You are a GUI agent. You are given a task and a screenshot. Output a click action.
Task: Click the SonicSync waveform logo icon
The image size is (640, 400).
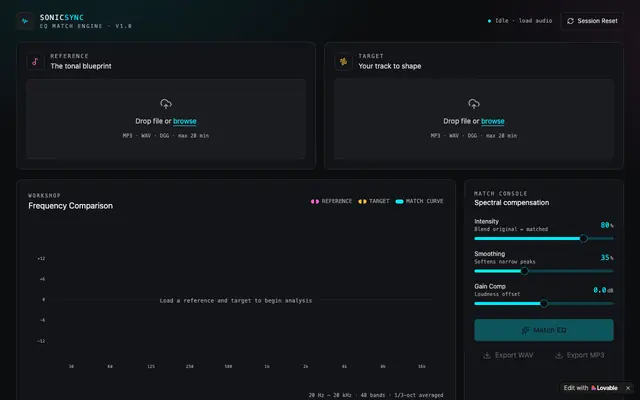(x=25, y=21)
